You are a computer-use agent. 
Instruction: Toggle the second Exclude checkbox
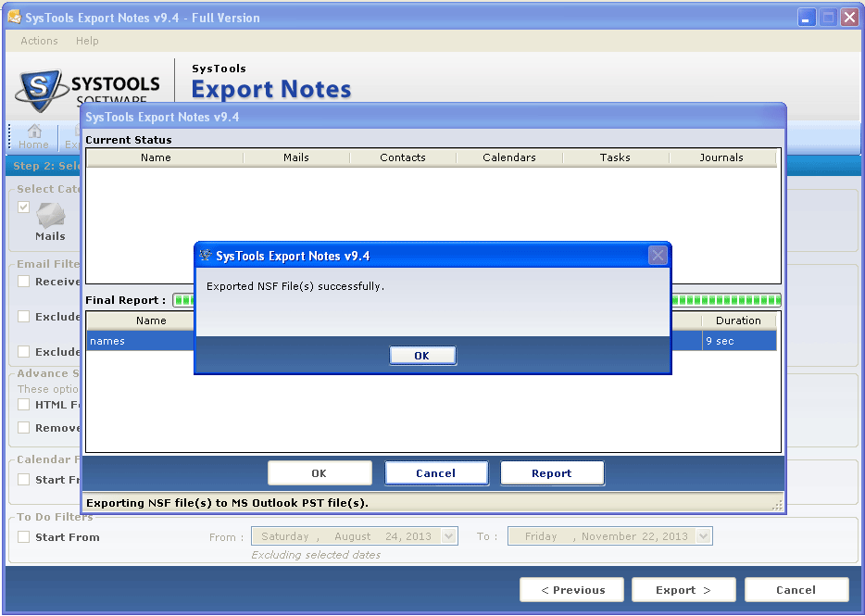pos(24,352)
